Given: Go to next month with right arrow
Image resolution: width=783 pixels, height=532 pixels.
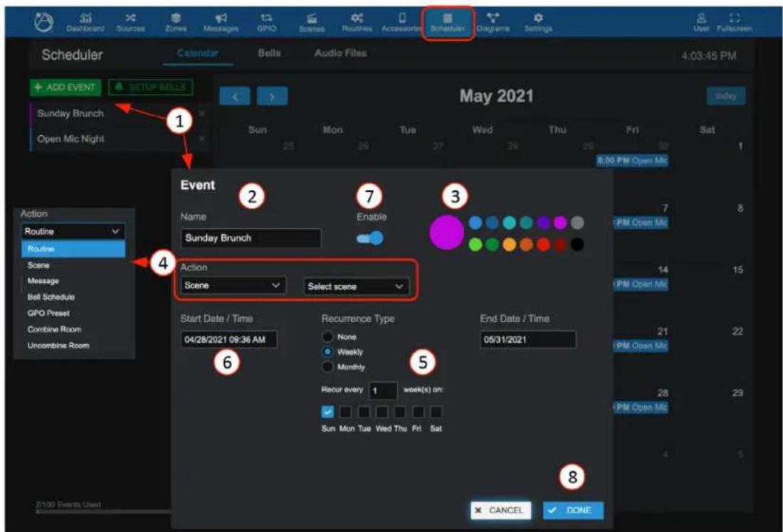Looking at the screenshot, I should click(x=272, y=96).
